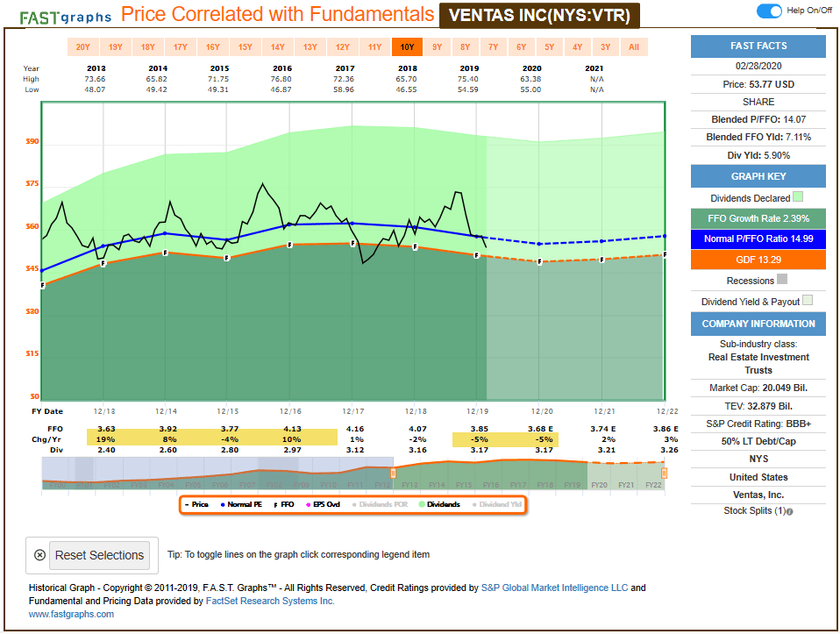The width and height of the screenshot is (840, 634).
Task: Select the 9Y time range tab
Action: [438, 47]
